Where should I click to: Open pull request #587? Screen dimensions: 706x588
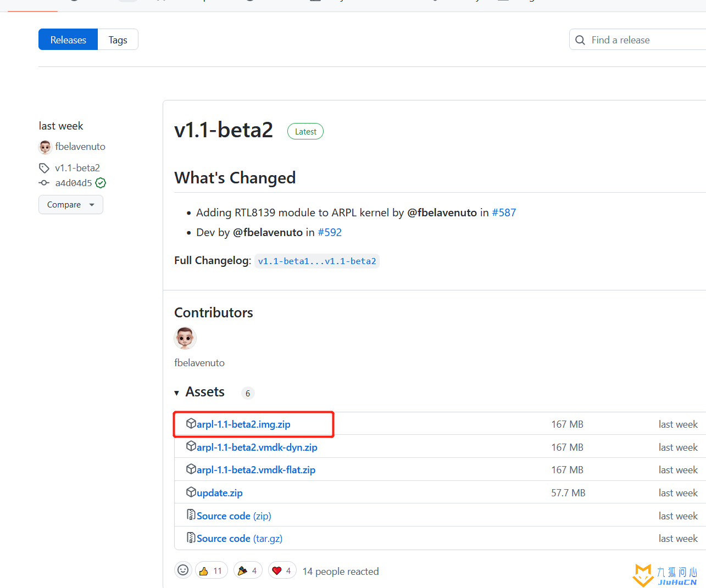pyautogui.click(x=504, y=212)
